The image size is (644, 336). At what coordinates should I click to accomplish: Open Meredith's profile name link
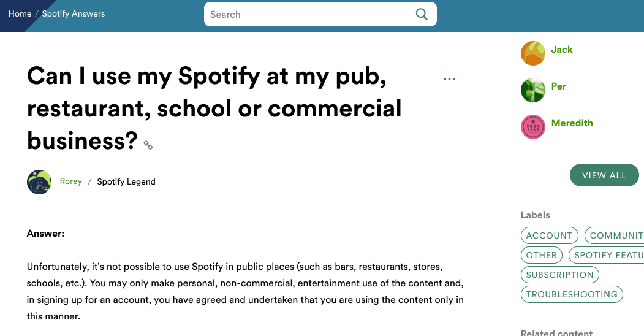pyautogui.click(x=572, y=123)
